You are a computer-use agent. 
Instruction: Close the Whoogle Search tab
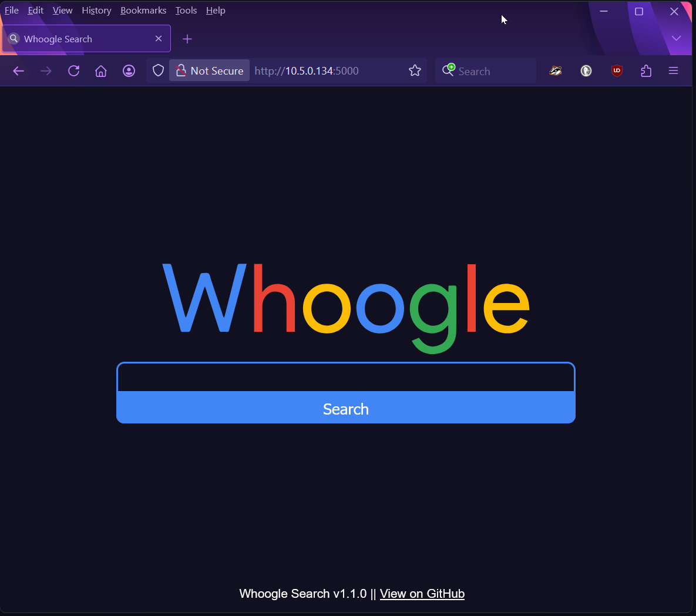(x=159, y=39)
